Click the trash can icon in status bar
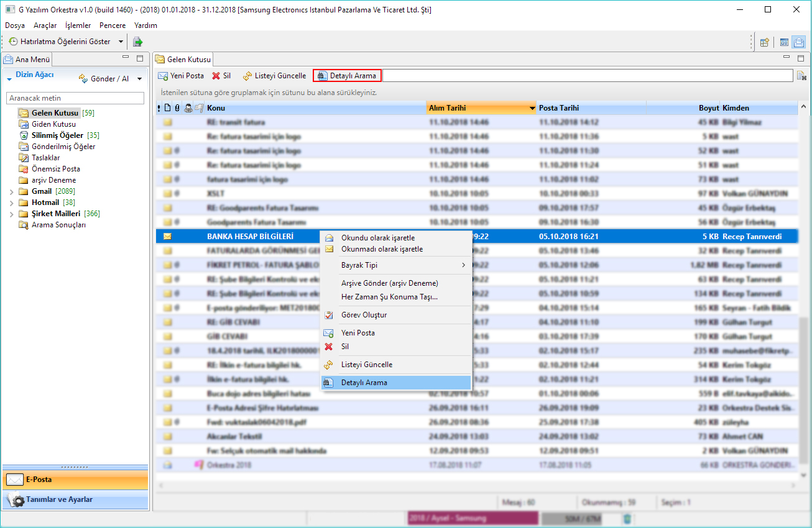This screenshot has height=528, width=812. tap(627, 519)
